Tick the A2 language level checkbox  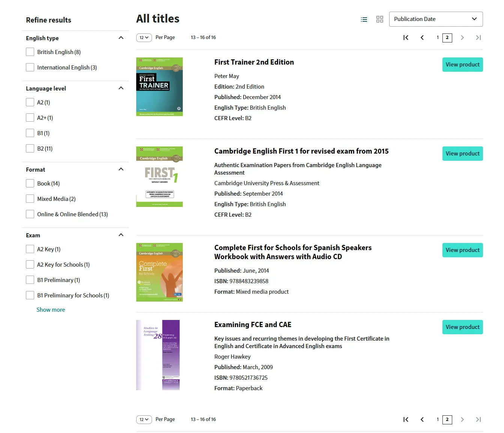coord(30,103)
